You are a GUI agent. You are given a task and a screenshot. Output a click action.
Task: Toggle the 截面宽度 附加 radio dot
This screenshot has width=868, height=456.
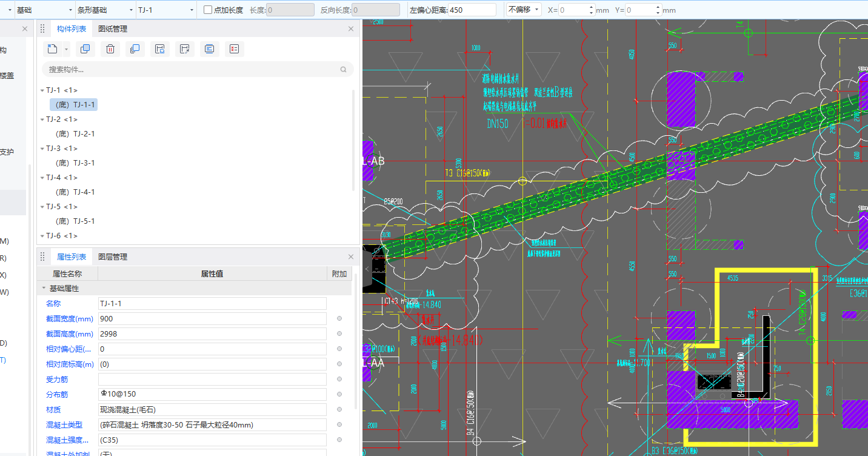[339, 318]
